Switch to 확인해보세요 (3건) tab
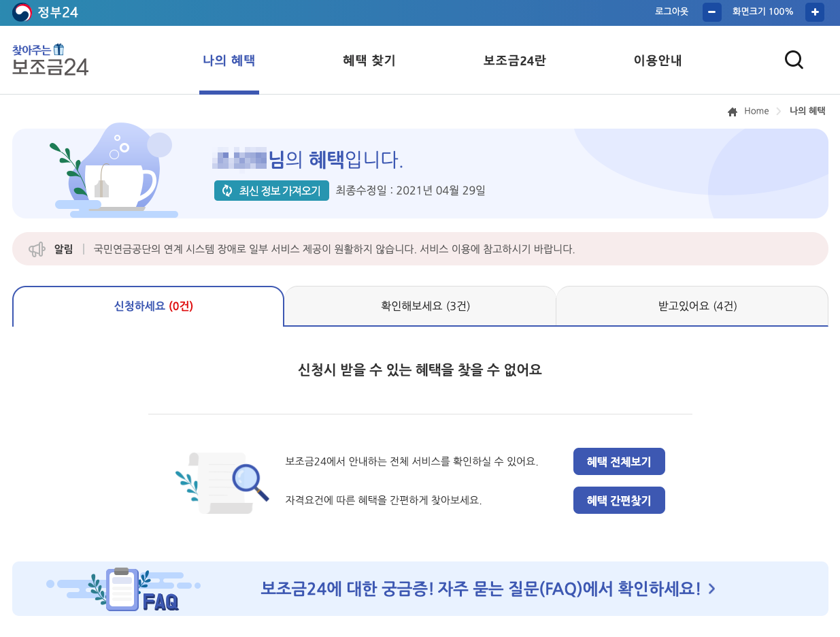 [x=420, y=306]
